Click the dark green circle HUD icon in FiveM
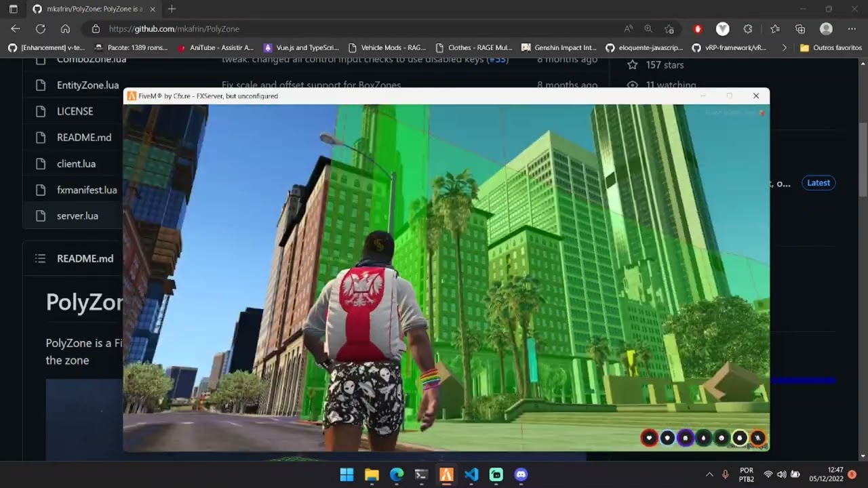Viewport: 868px width, 488px height. [x=722, y=438]
